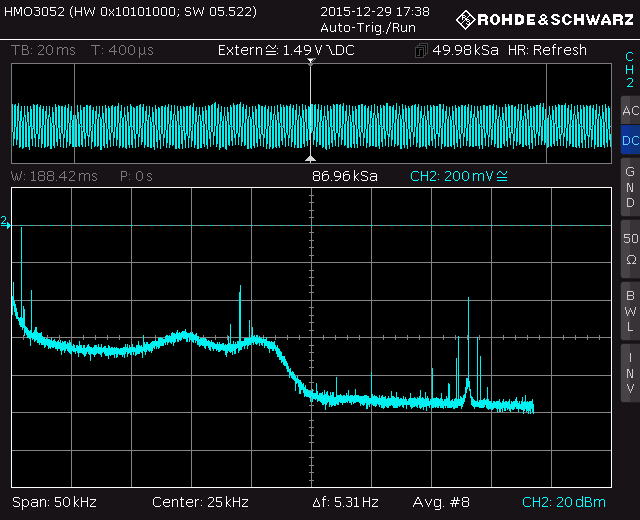Toggle the INV invert softkey

click(629, 371)
